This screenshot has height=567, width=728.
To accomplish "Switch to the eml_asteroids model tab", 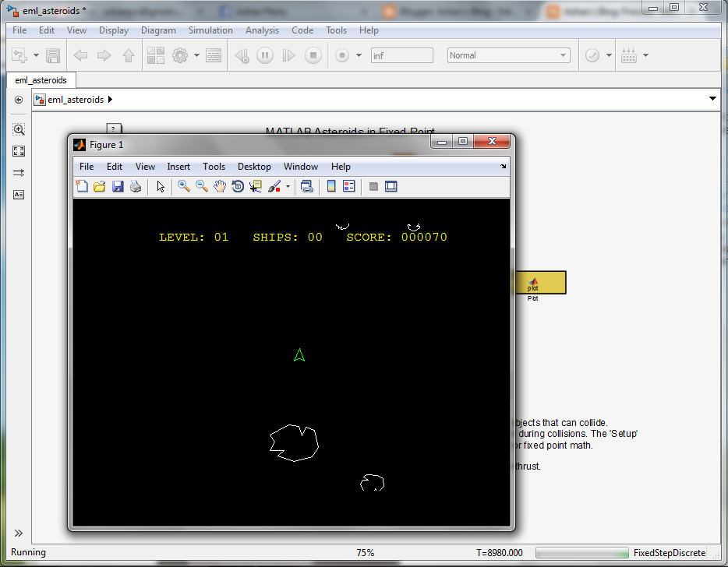I will click(x=41, y=80).
